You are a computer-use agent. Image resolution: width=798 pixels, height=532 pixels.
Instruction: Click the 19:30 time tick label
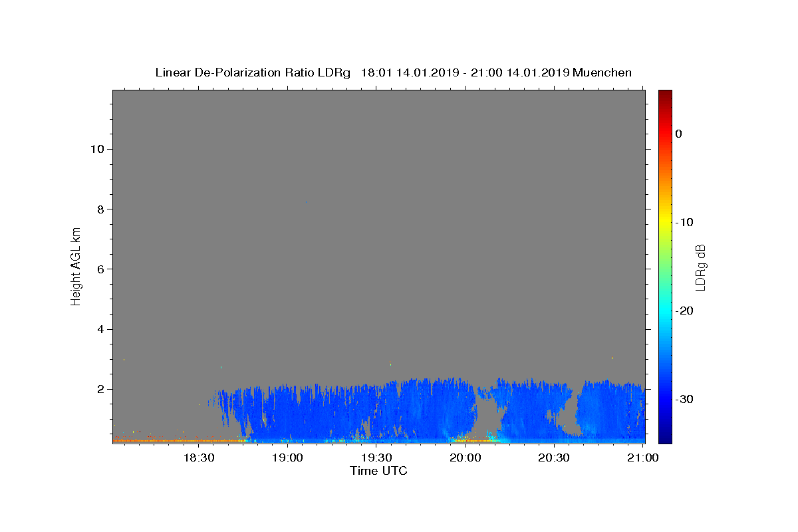(x=376, y=458)
